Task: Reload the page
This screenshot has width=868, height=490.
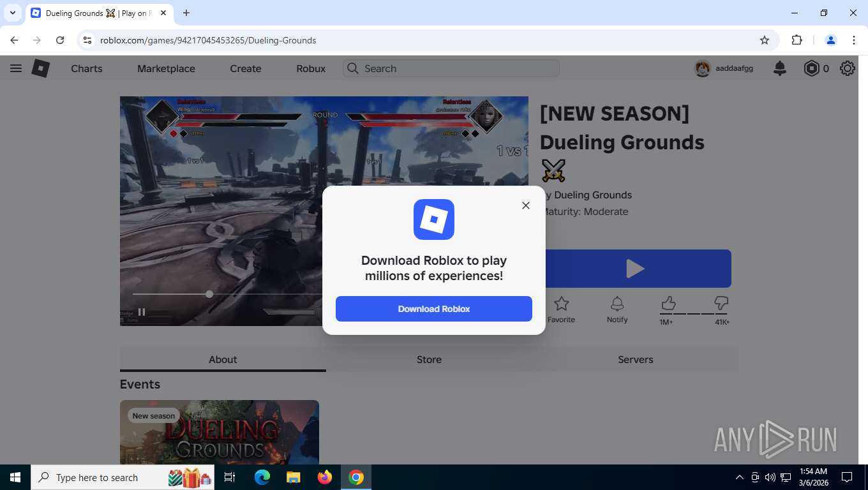Action: 60,40
